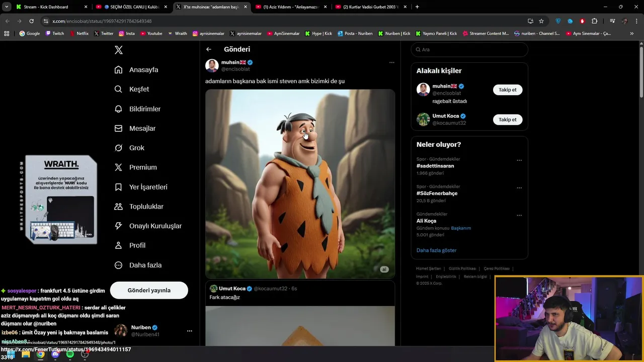Viewport: 644px width, 362px height.
Task: Open the Google bookmark
Action: [x=30, y=33]
